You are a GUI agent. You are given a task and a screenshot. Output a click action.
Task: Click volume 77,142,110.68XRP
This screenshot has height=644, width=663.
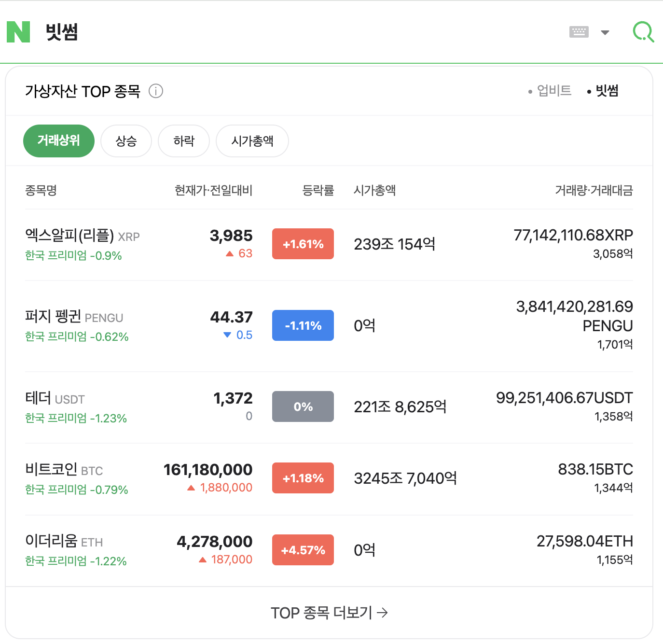point(573,235)
